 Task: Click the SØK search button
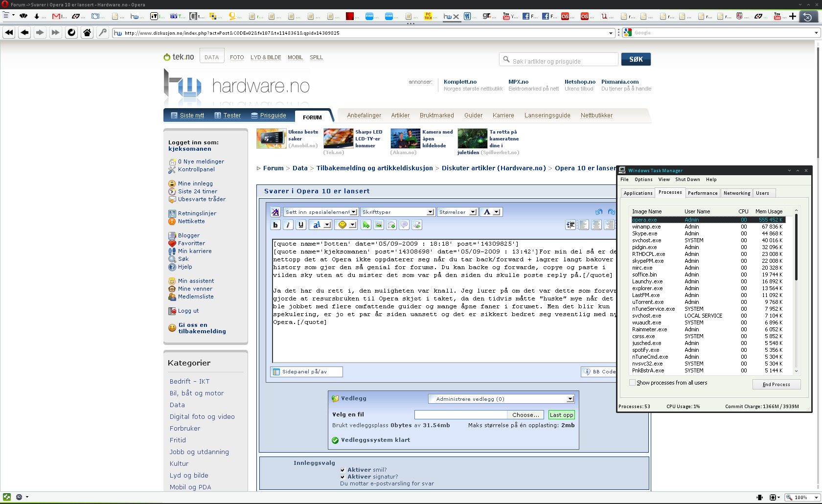click(x=636, y=59)
